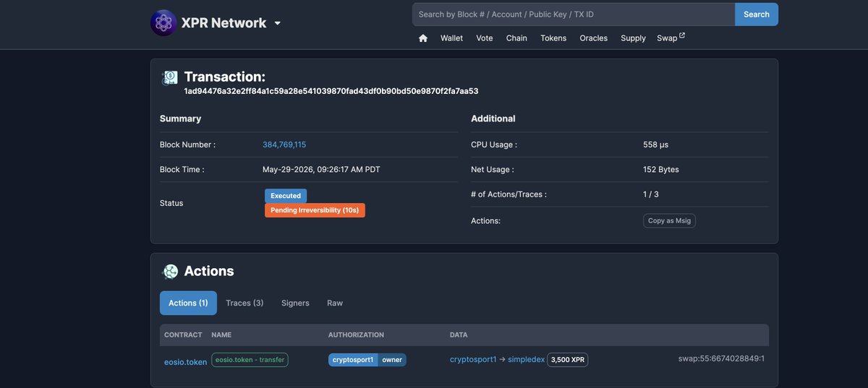Click the CPU Usage 558 µs value
Viewport: 868px width, 388px height.
[656, 145]
